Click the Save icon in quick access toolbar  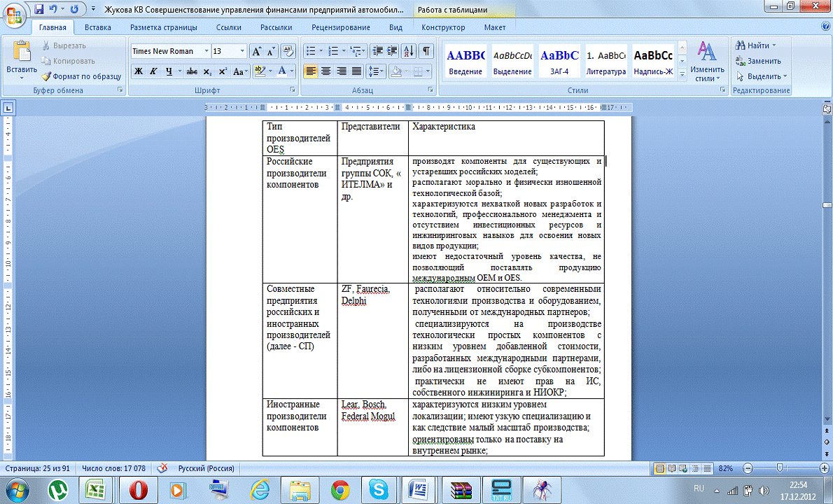pyautogui.click(x=38, y=10)
